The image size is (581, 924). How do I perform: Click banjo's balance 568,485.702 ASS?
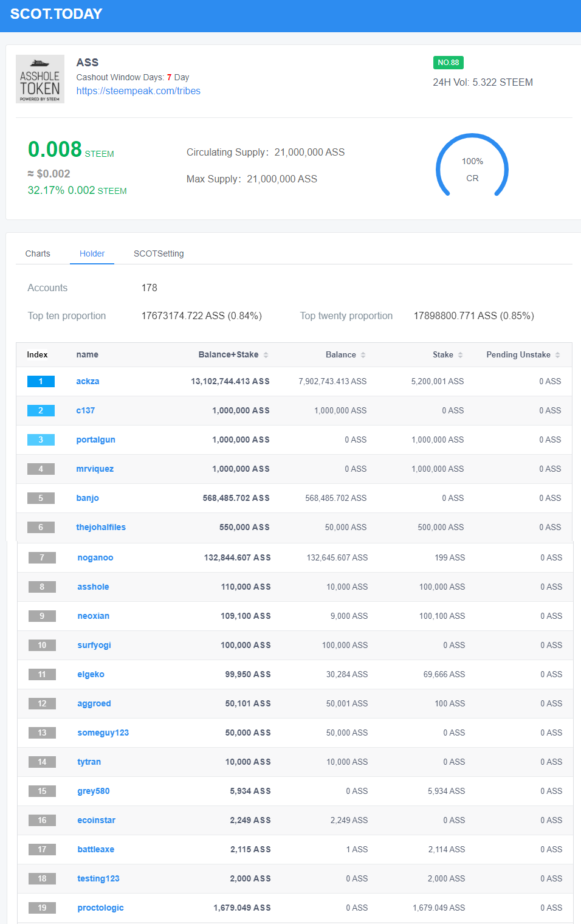[x=336, y=498]
